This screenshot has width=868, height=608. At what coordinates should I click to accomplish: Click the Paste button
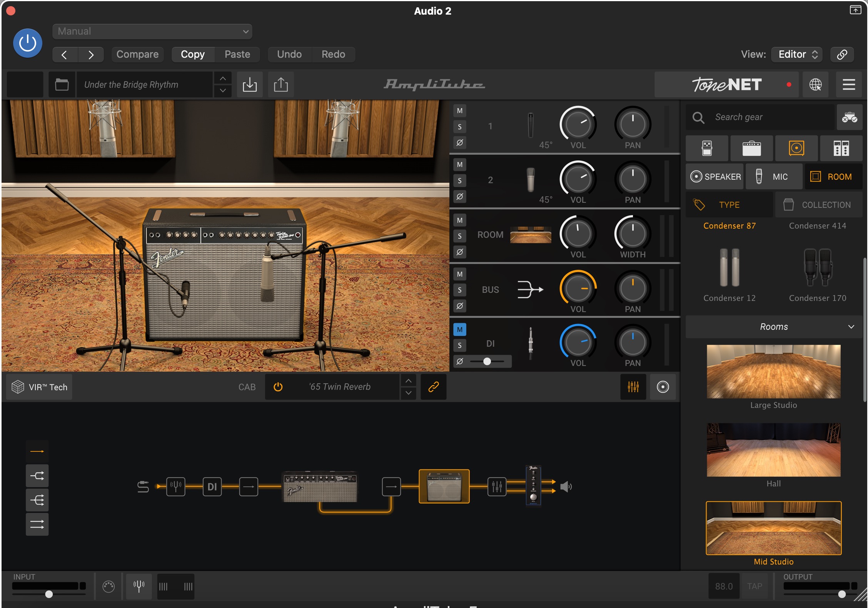click(x=237, y=54)
